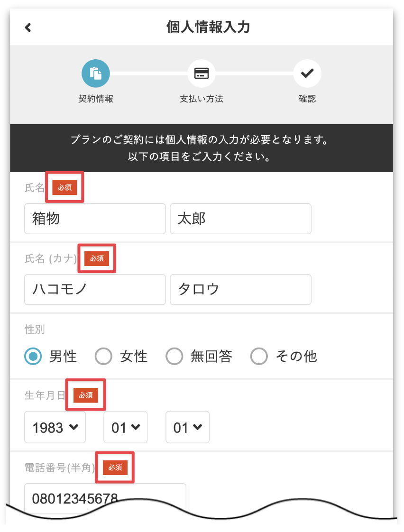The image size is (404, 532).
Task: Select the contract information clipboard step icon
Action: click(96, 73)
